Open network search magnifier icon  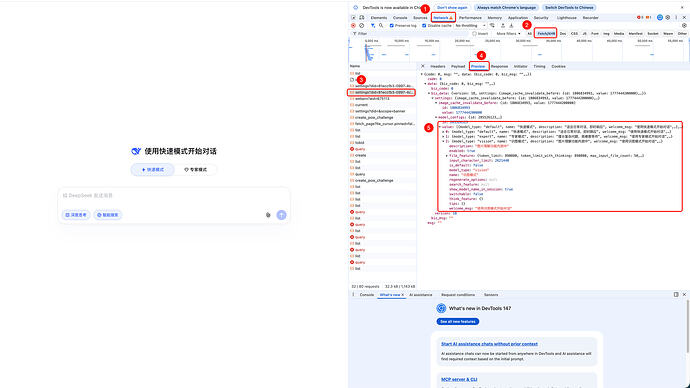click(381, 26)
